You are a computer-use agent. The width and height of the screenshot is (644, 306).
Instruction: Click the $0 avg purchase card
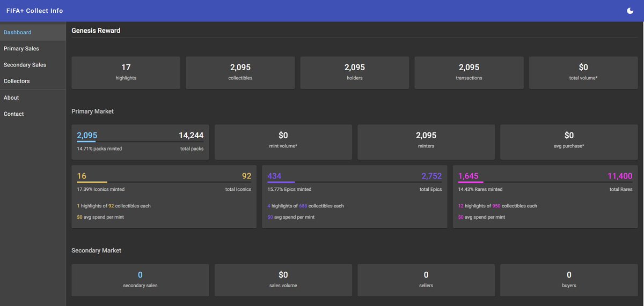coord(569,142)
